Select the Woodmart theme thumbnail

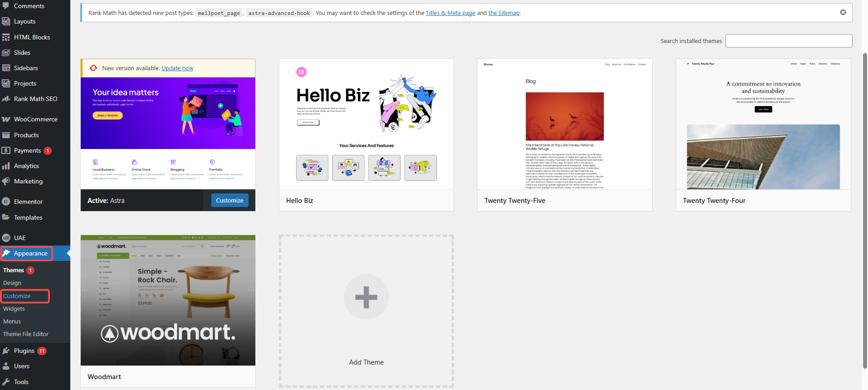168,300
